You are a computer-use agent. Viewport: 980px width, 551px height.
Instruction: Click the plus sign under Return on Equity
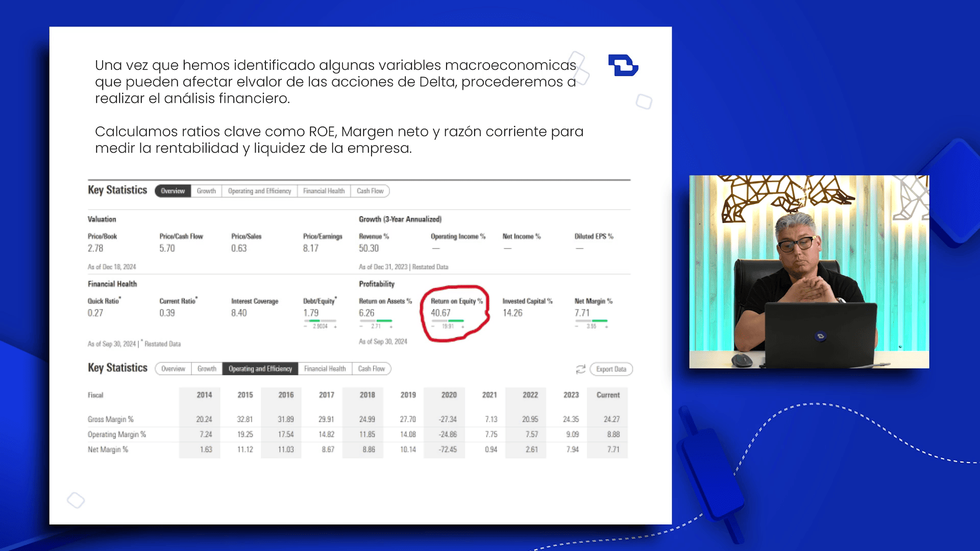(x=463, y=327)
